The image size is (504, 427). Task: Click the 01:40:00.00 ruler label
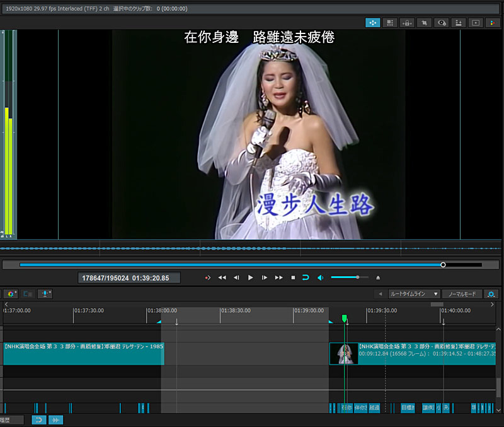coord(455,310)
